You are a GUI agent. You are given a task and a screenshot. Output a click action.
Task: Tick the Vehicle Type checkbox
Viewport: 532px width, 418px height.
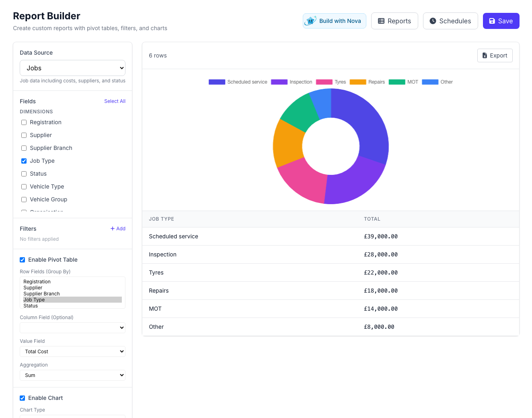pos(24,186)
